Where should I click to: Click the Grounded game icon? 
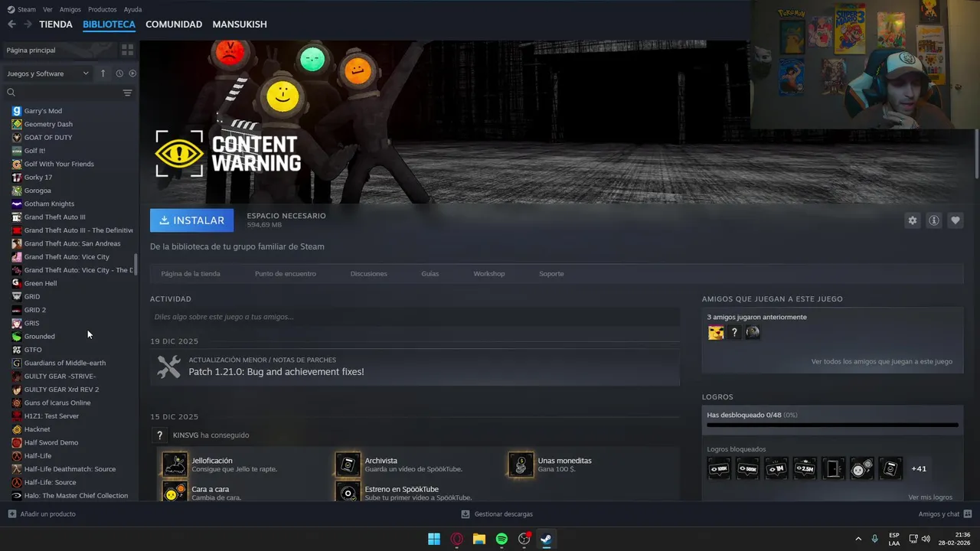(x=17, y=337)
